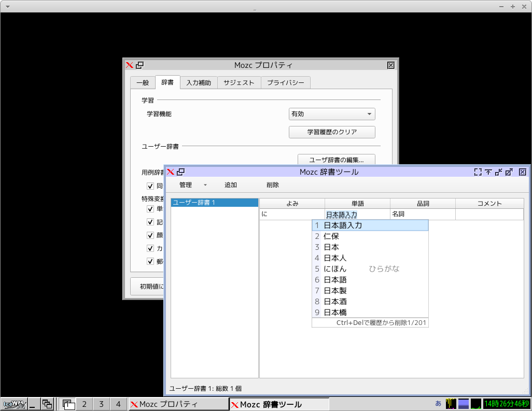Click 追加 to add an entry
Viewport: 532px width, 411px height.
pos(231,185)
